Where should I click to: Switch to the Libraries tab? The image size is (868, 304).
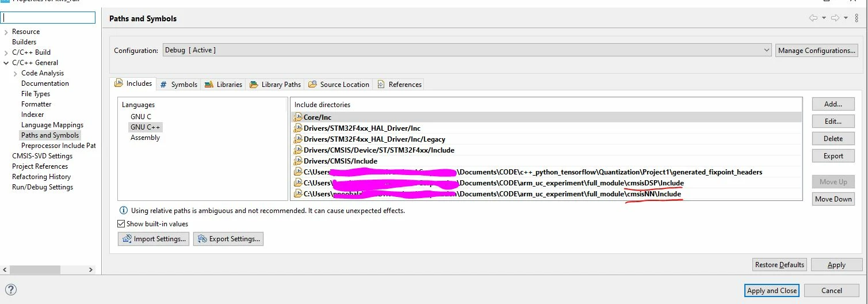click(223, 85)
